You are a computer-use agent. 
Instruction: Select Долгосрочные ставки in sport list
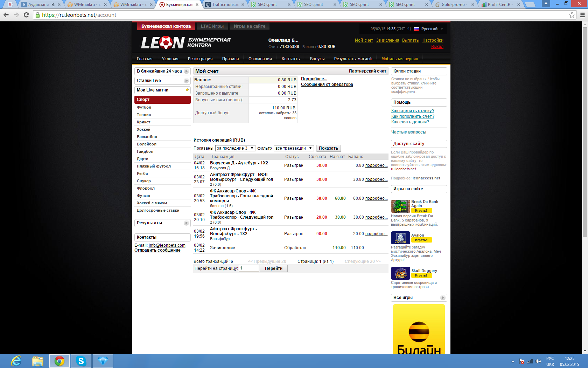tap(162, 210)
